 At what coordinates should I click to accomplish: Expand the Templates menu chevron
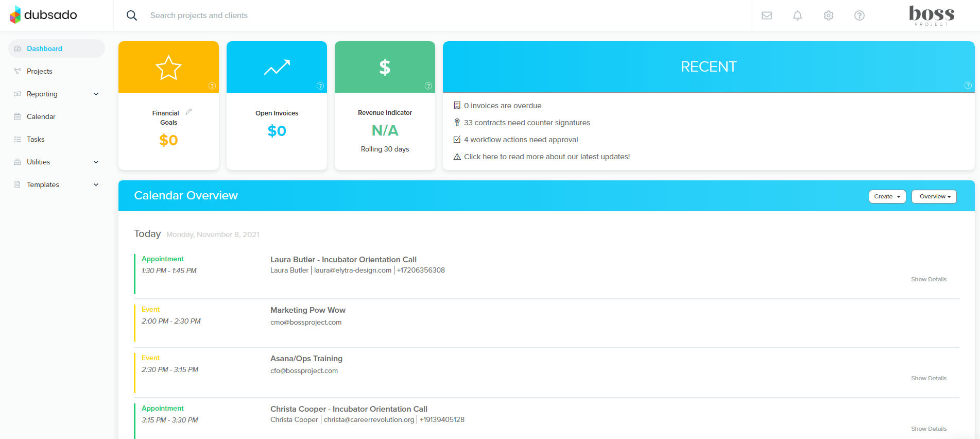96,184
